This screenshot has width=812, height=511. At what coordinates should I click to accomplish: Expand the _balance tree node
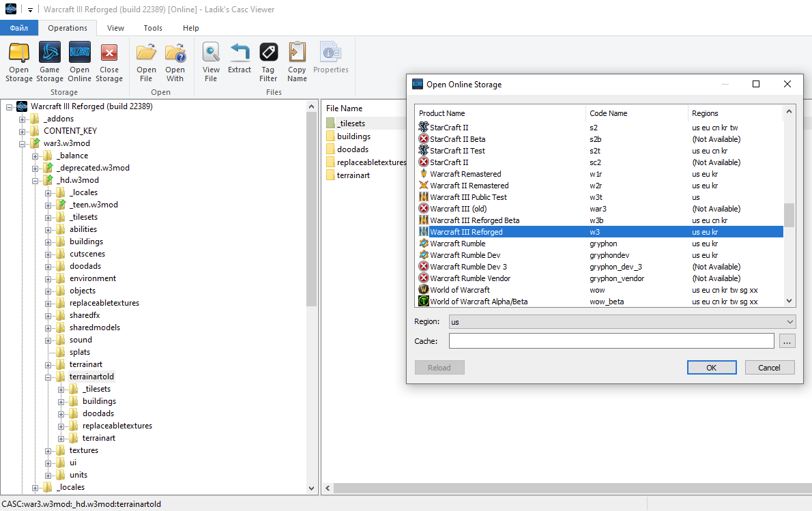(x=35, y=156)
